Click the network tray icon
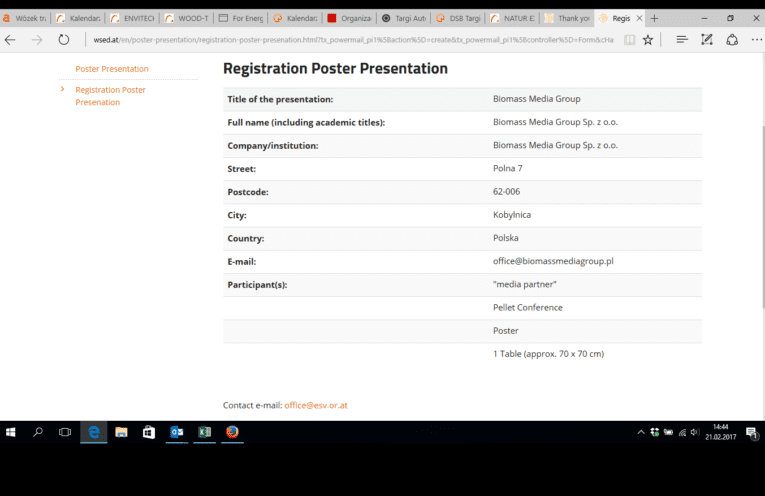765x496 pixels. pyautogui.click(x=682, y=432)
